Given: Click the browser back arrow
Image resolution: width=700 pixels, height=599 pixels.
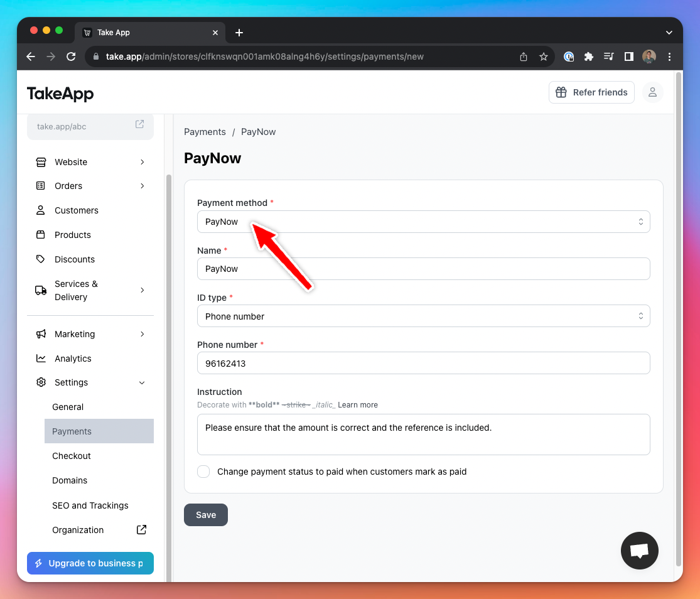Looking at the screenshot, I should (x=31, y=57).
